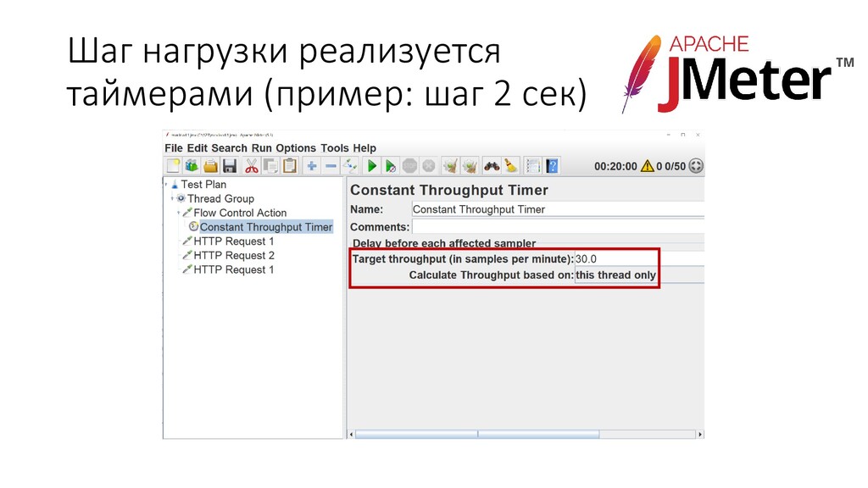Open the Options menu
The height and width of the screenshot is (488, 868).
click(x=296, y=148)
